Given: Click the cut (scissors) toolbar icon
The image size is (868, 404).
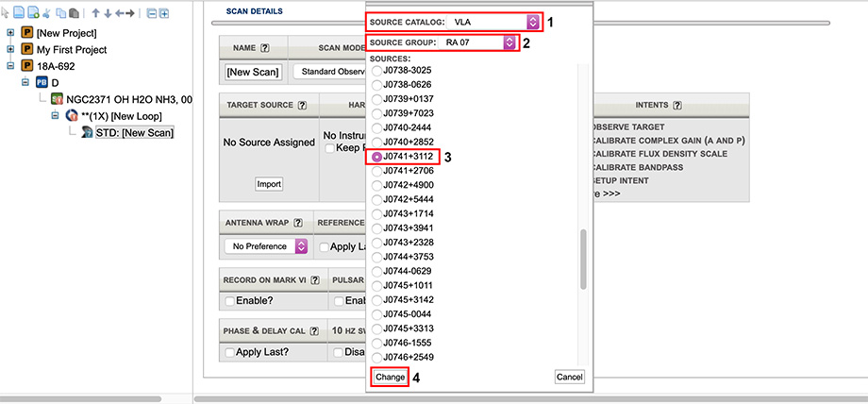Looking at the screenshot, I should 47,13.
